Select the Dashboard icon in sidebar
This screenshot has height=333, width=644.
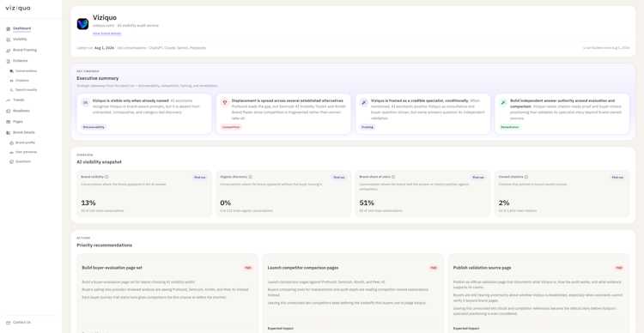tap(9, 28)
